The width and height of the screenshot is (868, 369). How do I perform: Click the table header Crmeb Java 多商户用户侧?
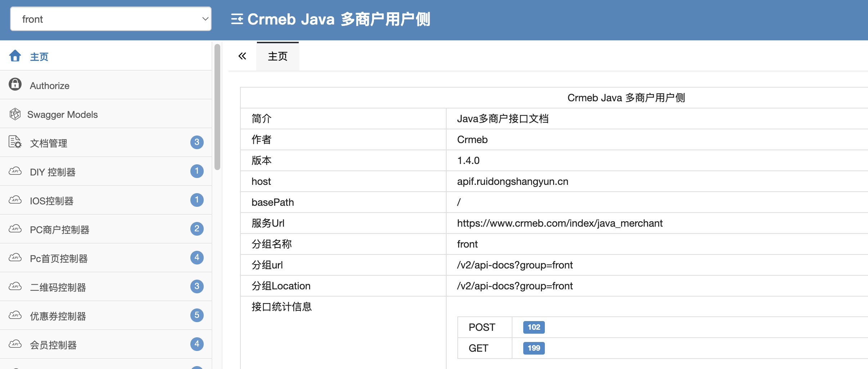[x=626, y=98]
